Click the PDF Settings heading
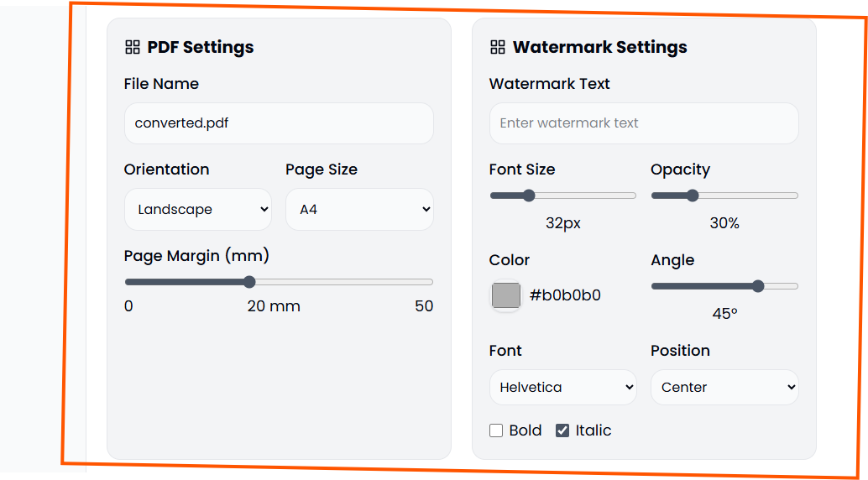Viewport: 868px width, 480px height. point(201,47)
